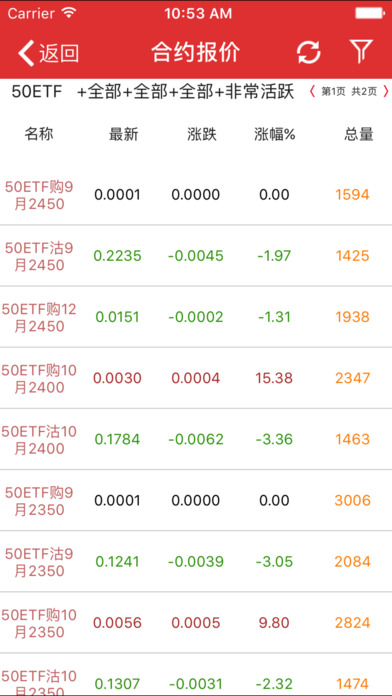Viewport: 392px width, 696px height.
Task: Select the 50ETF购12月2450 contract
Action: (196, 317)
